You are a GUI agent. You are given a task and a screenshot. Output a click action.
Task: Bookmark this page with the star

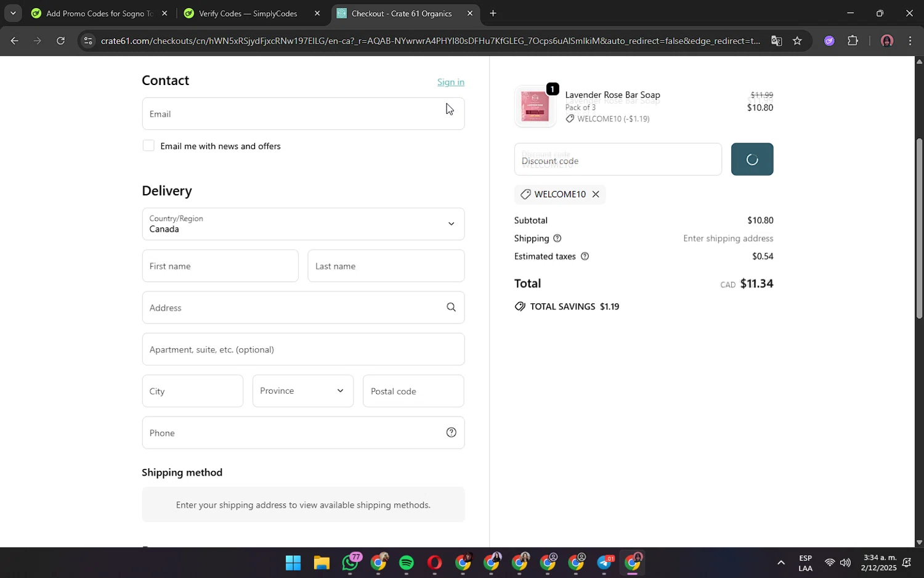coord(797,41)
